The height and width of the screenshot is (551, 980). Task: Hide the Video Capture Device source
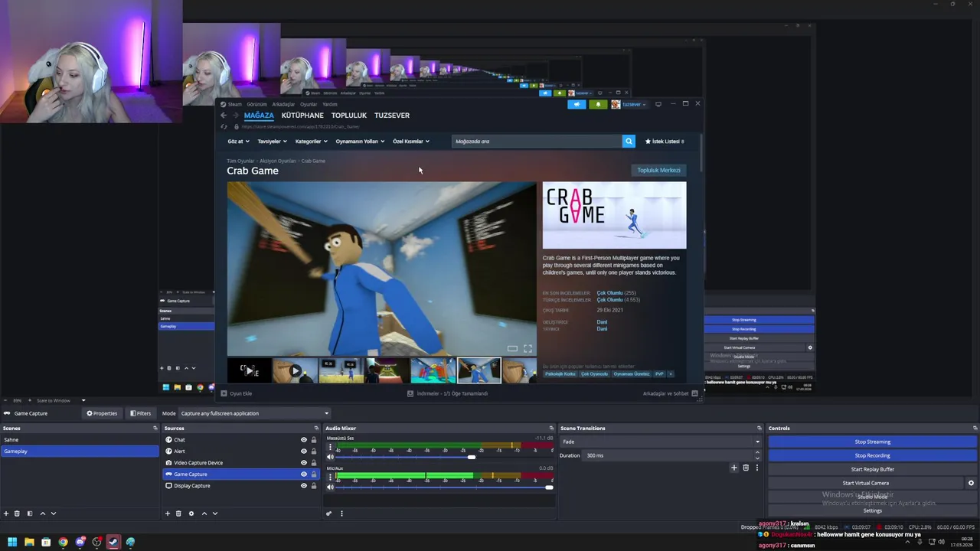click(304, 463)
